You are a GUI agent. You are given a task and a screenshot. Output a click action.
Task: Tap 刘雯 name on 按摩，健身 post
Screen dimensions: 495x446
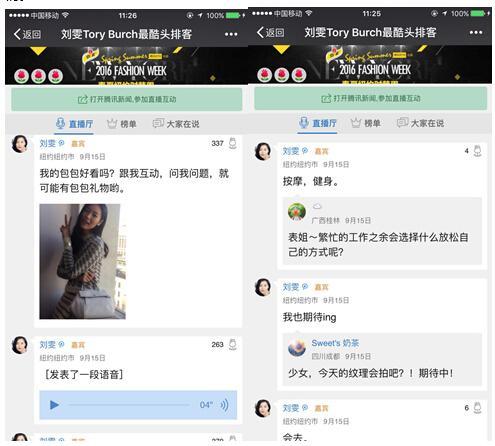pyautogui.click(x=291, y=151)
